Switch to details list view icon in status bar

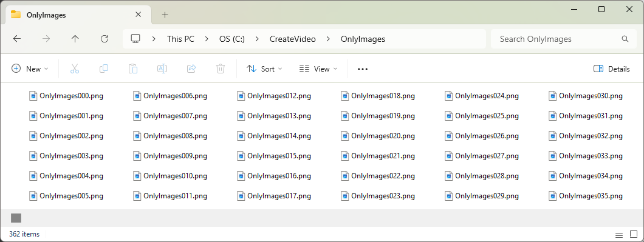[619, 235]
